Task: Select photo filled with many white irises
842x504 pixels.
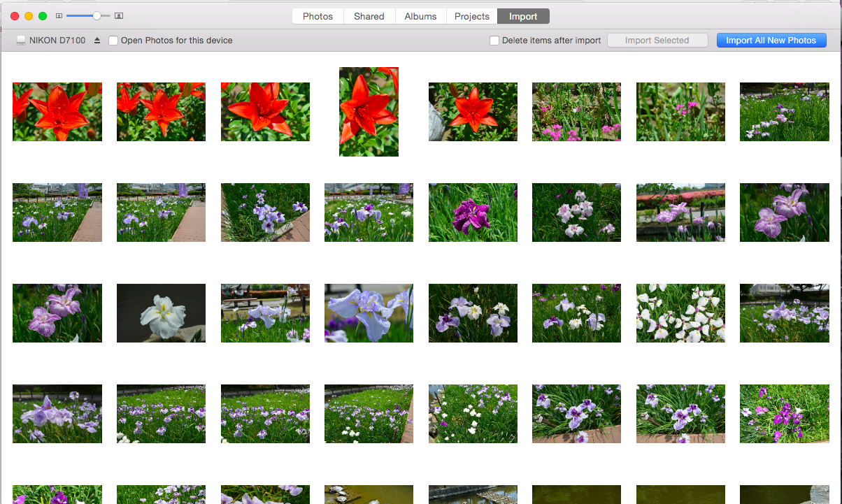Action: 680,313
